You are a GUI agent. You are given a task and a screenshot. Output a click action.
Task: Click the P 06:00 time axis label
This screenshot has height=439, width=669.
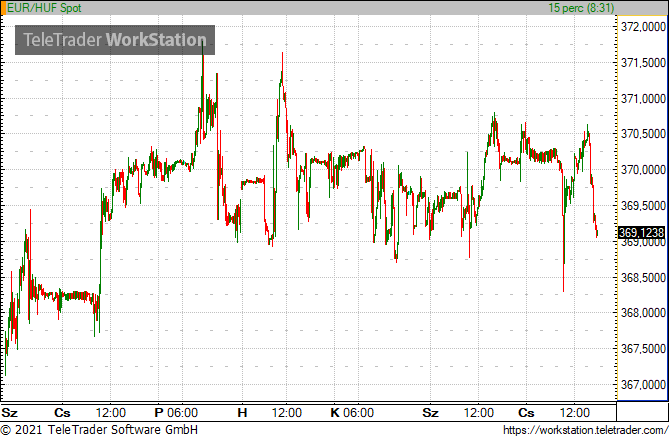[x=176, y=413]
